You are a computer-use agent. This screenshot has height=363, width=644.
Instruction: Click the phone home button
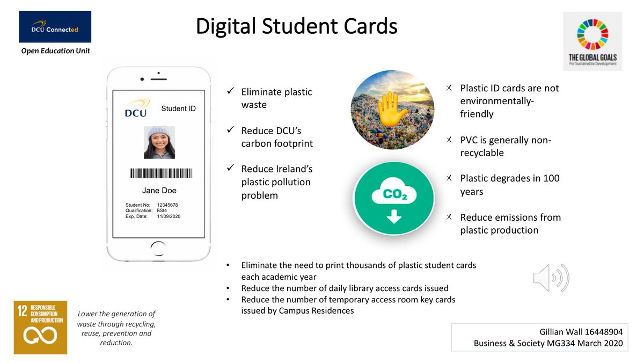click(x=158, y=249)
